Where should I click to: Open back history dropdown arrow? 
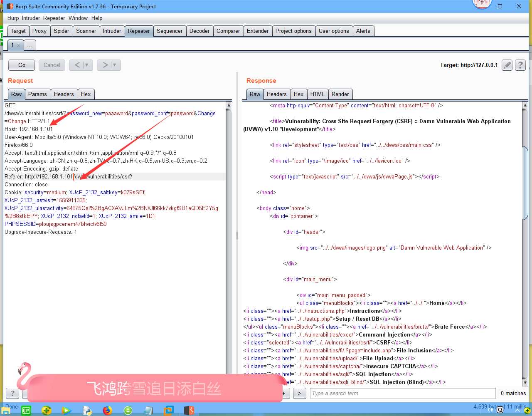coord(86,65)
